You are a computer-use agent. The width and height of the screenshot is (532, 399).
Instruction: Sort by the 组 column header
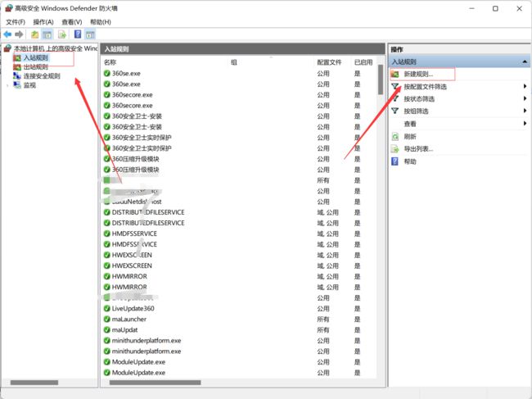point(234,62)
